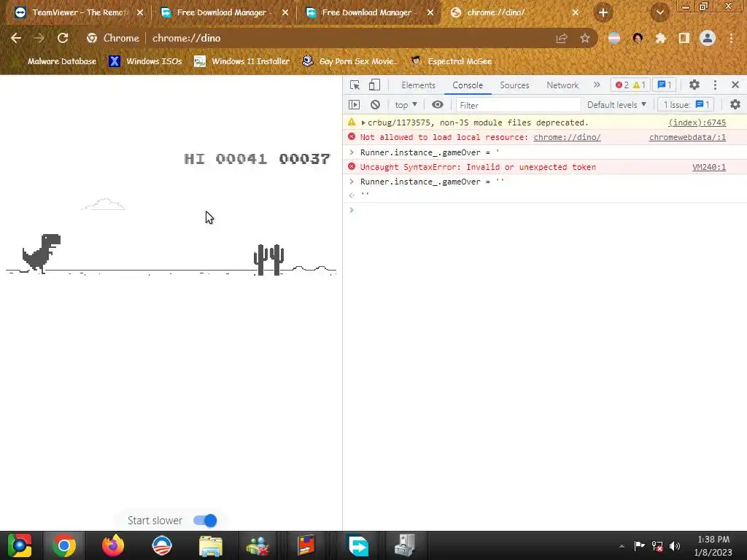The image size is (747, 560).
Task: Toggle the 'Start slower' switch
Action: point(205,521)
